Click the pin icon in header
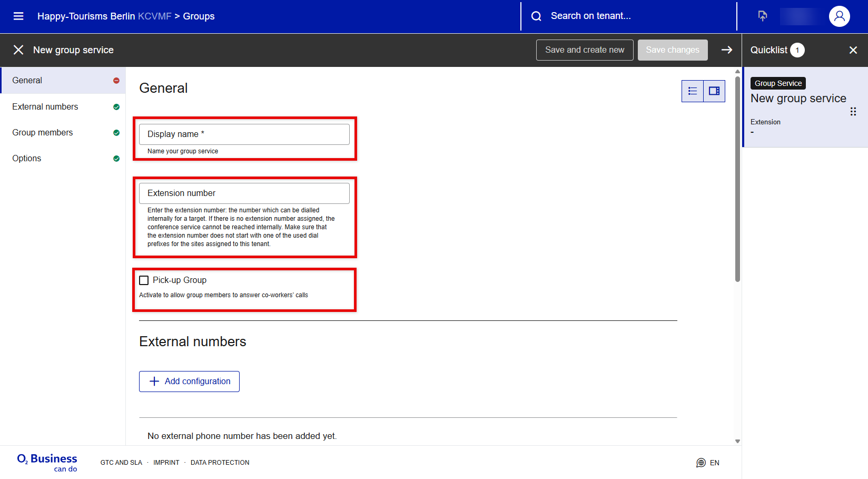The width and height of the screenshot is (868, 479). pyautogui.click(x=762, y=16)
